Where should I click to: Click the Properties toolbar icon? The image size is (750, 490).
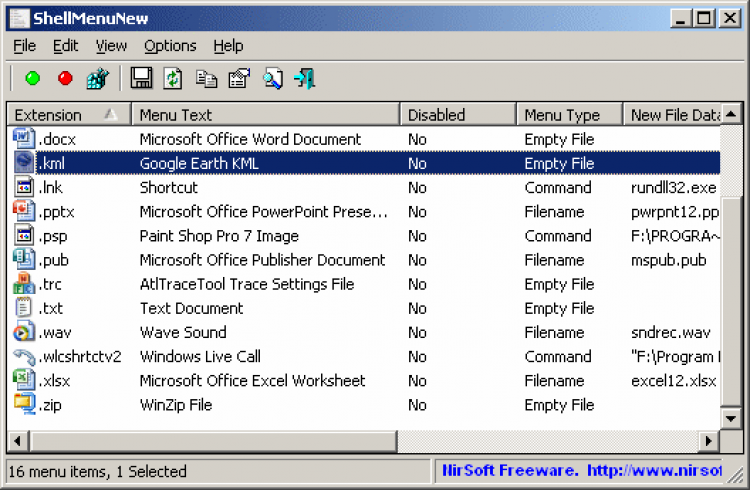pos(239,78)
